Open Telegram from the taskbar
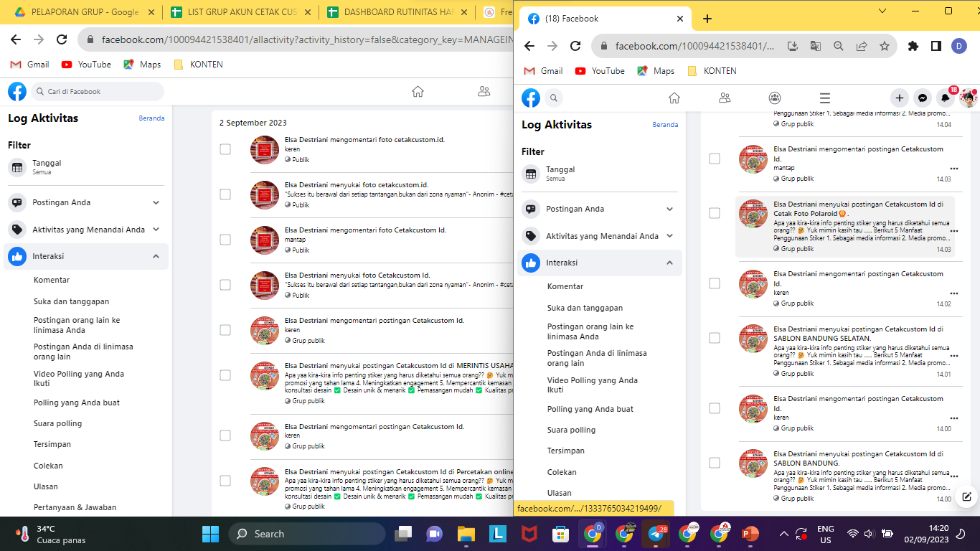Screen dimensions: 980x551 656,534
